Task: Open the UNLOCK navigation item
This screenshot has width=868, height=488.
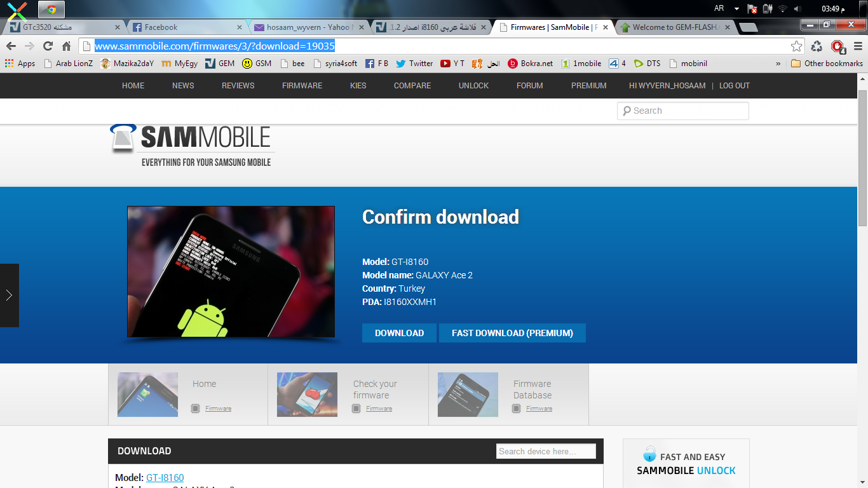Action: [474, 86]
